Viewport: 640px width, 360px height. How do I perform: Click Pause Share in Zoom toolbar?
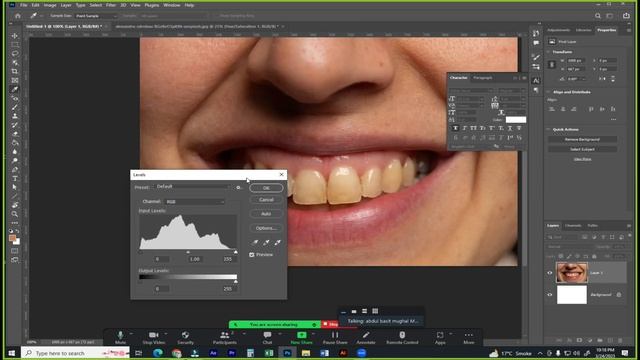[x=335, y=337]
